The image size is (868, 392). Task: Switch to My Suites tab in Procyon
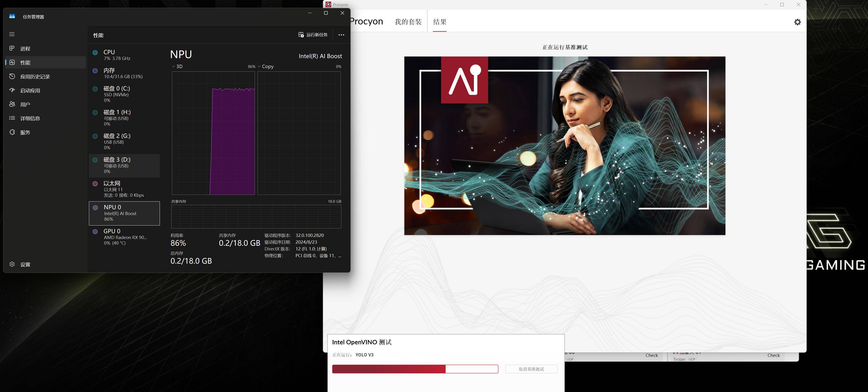point(408,22)
